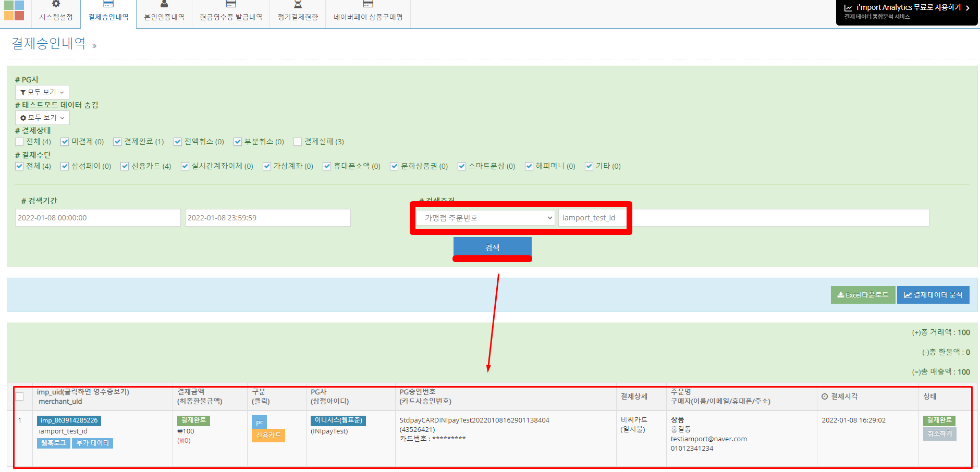Toggle the 휴대폰소액 (0) checkbox
The image size is (980, 472).
(327, 166)
